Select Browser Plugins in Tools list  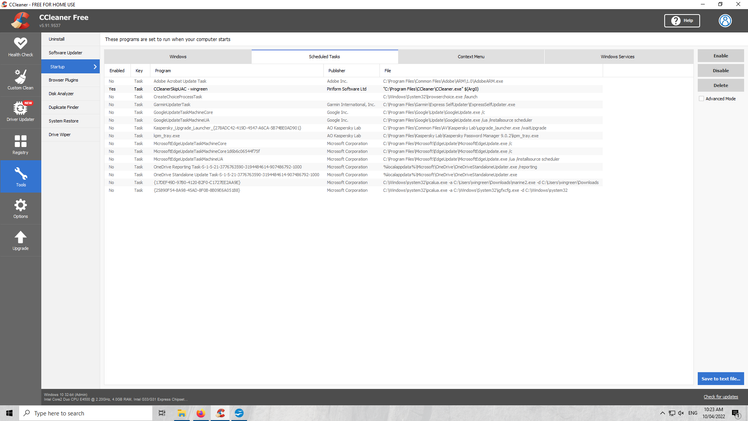pos(64,80)
